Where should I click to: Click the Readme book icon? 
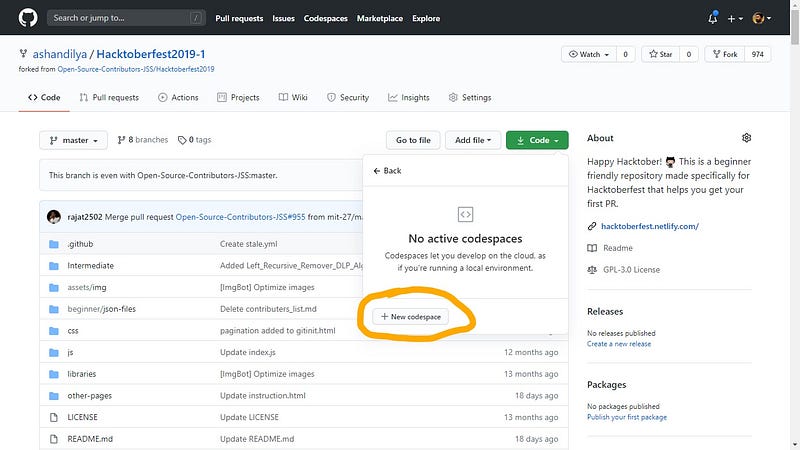coord(592,248)
